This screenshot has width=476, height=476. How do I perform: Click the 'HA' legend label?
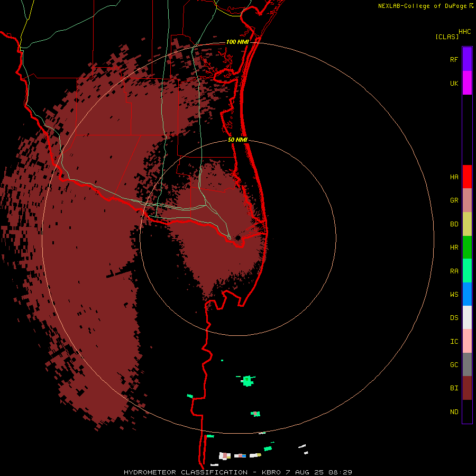tap(454, 177)
